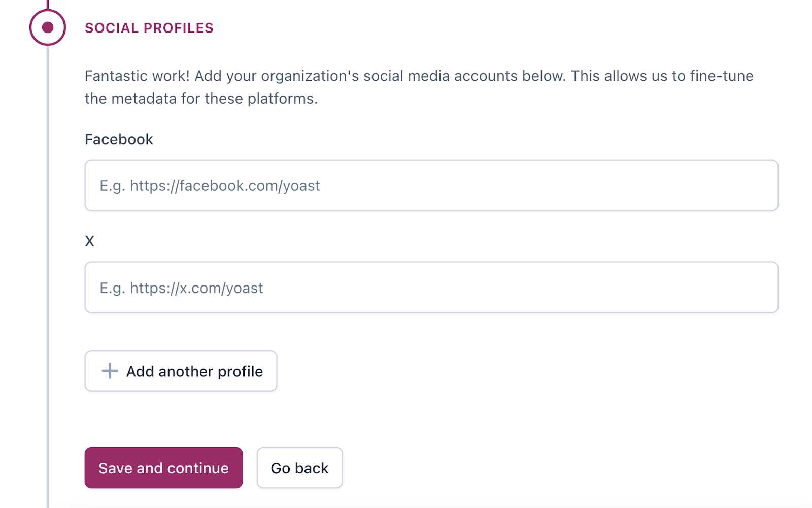Click the Save and continue button label text

pyautogui.click(x=163, y=467)
